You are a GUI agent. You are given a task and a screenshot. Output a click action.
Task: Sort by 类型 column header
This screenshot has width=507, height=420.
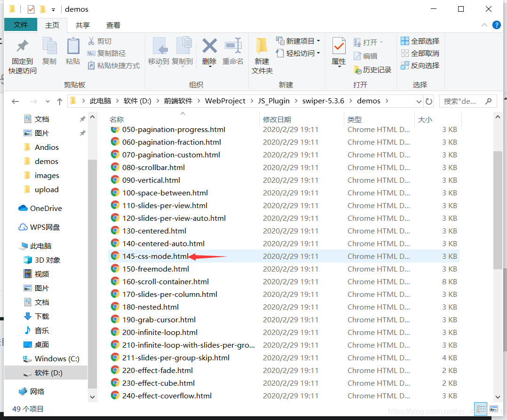tap(379, 119)
